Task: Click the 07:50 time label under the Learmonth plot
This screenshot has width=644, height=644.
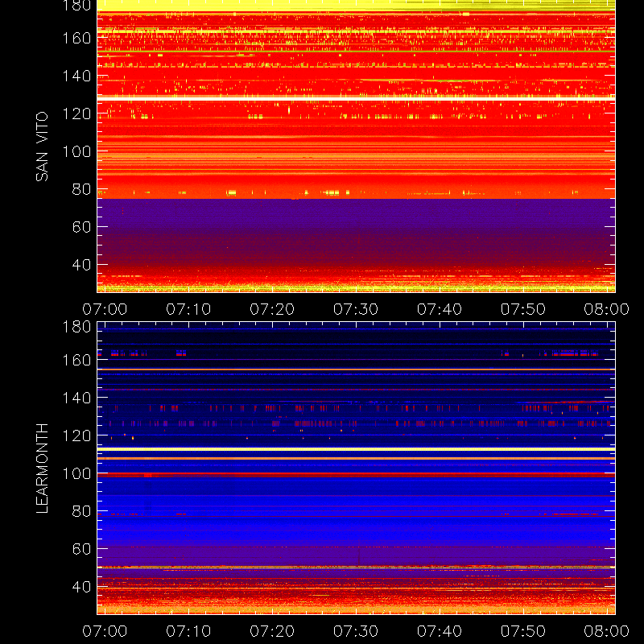Action: coord(522,631)
